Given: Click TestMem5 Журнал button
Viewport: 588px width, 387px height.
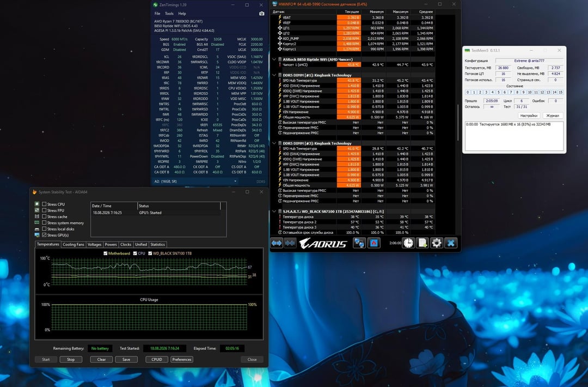Looking at the screenshot, I should [553, 116].
